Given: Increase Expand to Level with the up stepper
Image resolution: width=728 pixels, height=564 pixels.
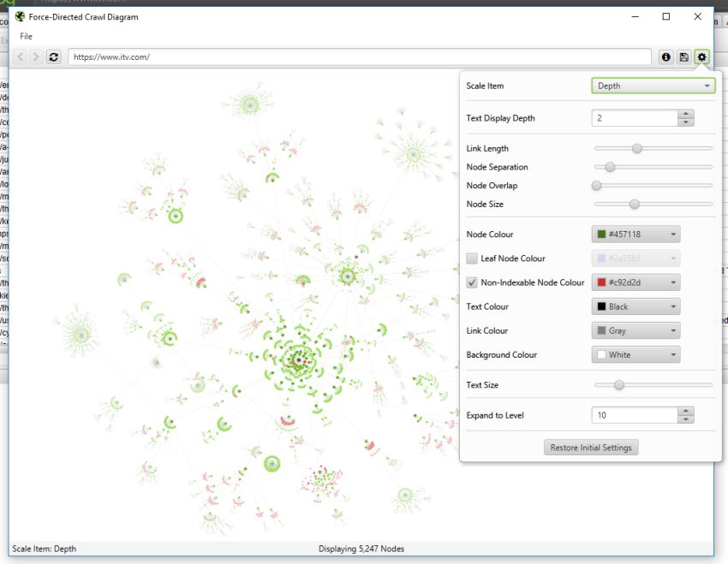Looking at the screenshot, I should [685, 410].
